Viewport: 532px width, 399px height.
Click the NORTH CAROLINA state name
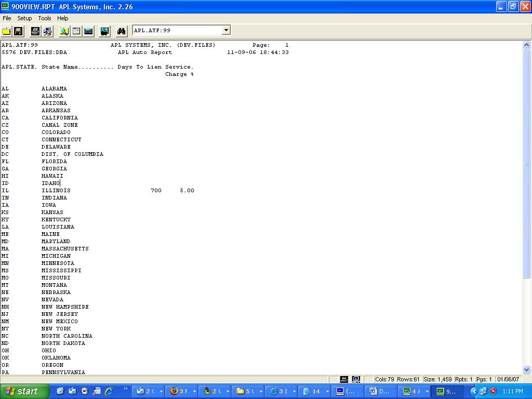67,336
